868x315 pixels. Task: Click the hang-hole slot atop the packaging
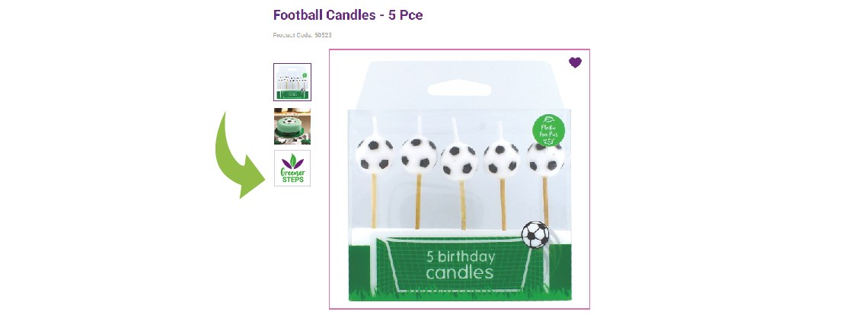click(459, 88)
